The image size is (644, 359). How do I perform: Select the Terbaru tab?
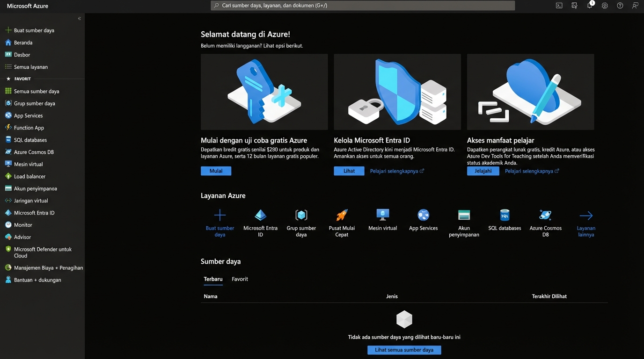click(x=213, y=279)
